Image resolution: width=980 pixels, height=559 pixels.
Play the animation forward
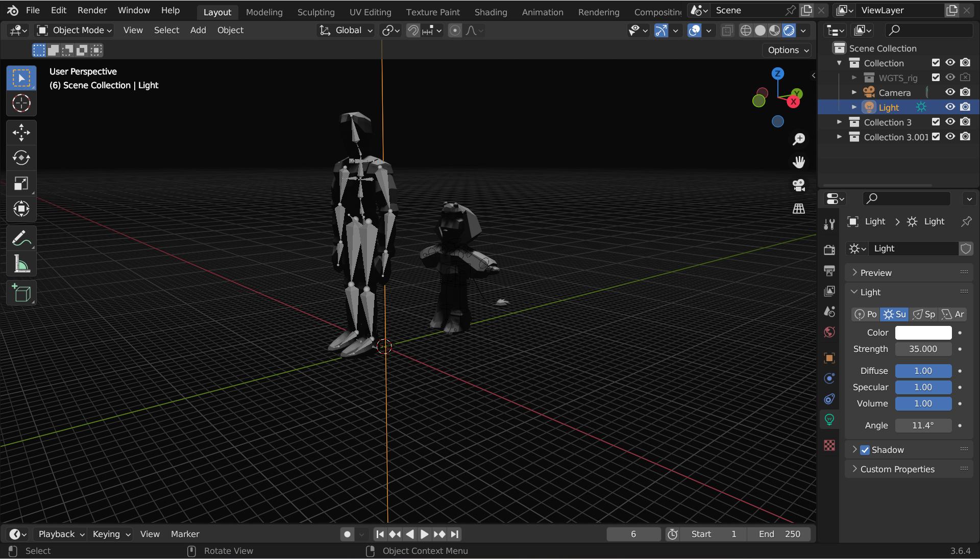coord(424,534)
